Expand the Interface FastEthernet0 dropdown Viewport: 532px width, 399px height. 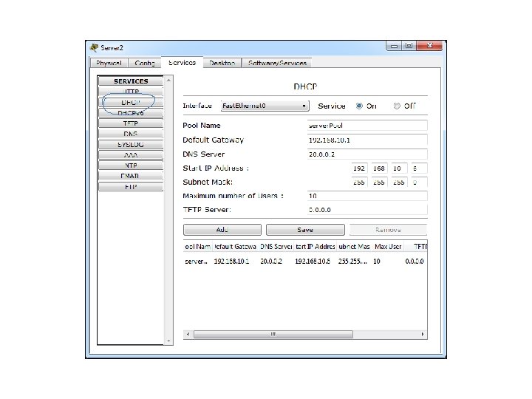[265, 106]
